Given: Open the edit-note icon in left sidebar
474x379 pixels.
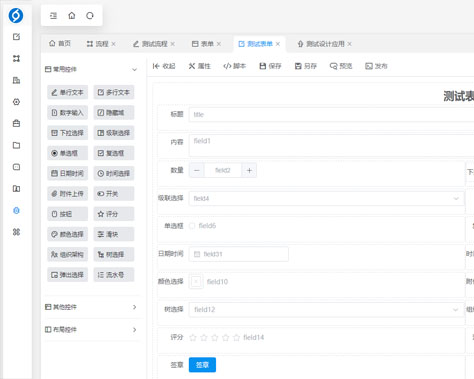Looking at the screenshot, I should 16,37.
